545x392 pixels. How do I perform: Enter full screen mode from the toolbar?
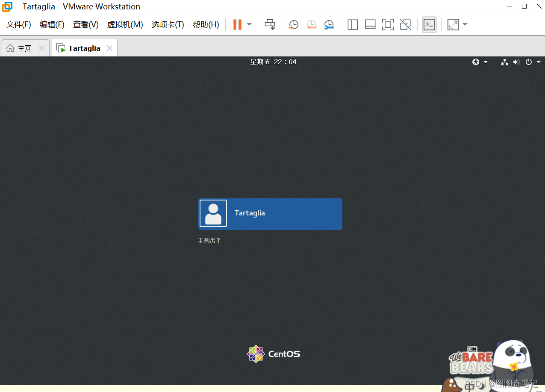click(x=388, y=25)
